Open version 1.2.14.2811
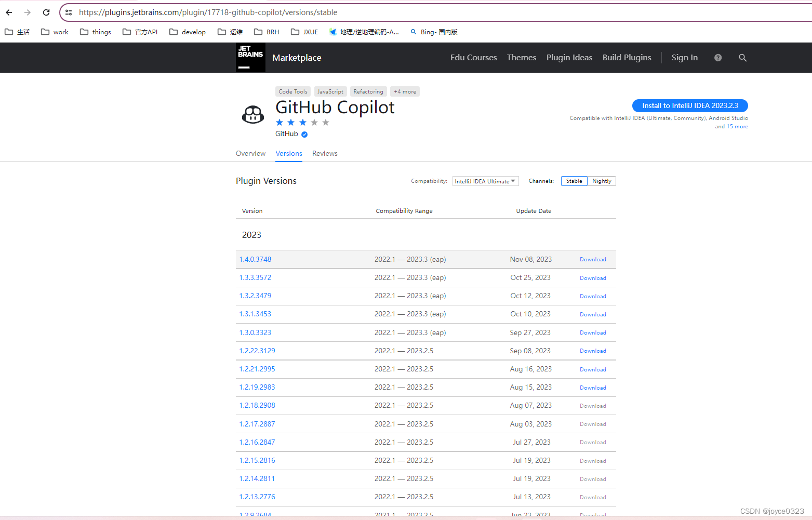The width and height of the screenshot is (812, 520). (257, 478)
